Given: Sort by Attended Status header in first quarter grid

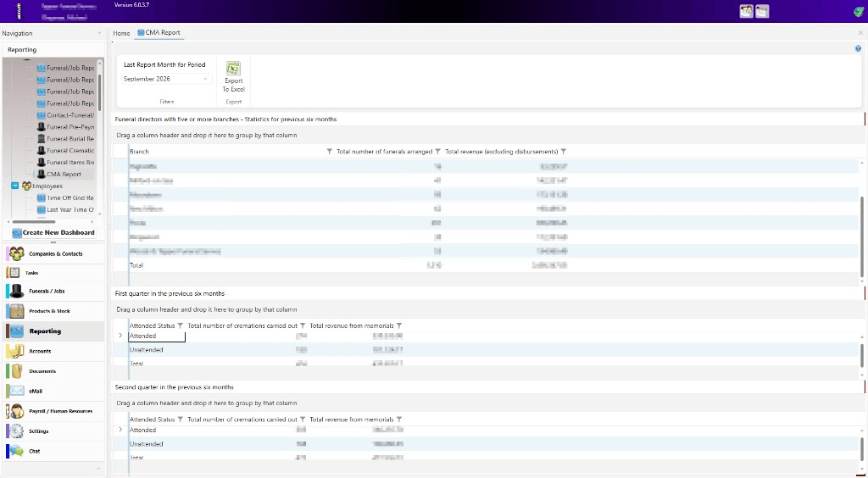Looking at the screenshot, I should click(153, 325).
